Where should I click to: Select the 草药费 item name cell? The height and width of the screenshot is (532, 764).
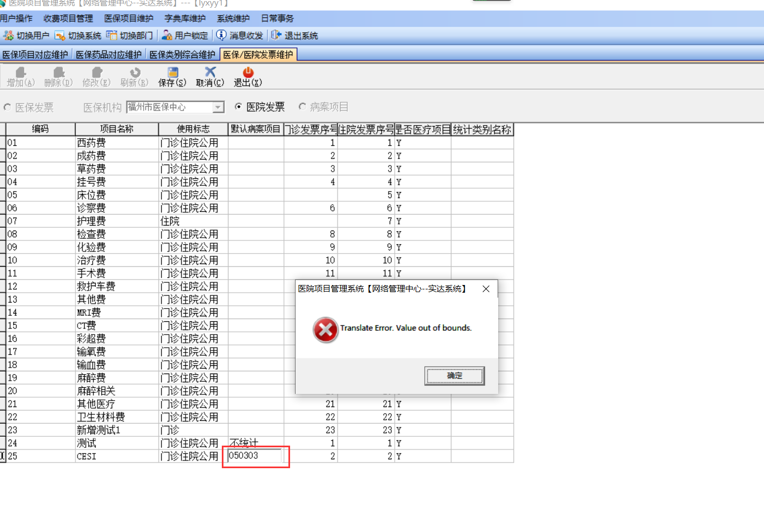click(x=117, y=169)
